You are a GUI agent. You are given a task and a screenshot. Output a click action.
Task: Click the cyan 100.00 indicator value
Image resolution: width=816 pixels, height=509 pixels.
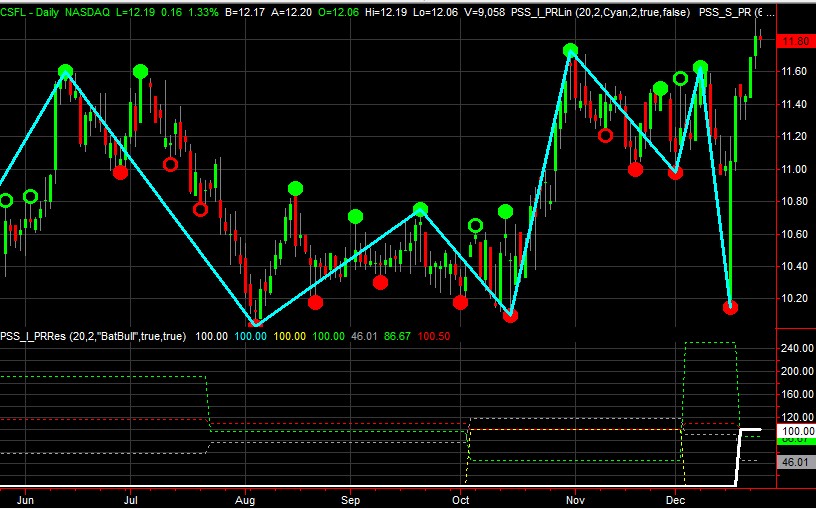[x=250, y=336]
